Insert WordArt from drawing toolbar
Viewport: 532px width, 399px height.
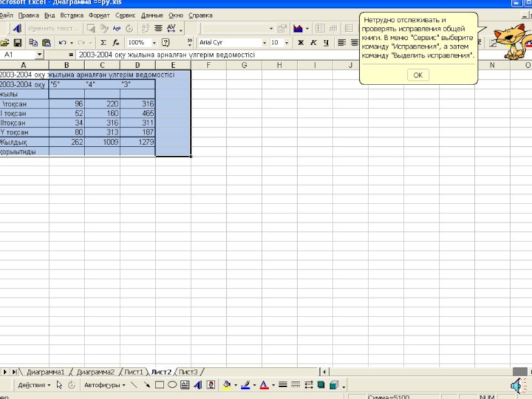point(198,385)
